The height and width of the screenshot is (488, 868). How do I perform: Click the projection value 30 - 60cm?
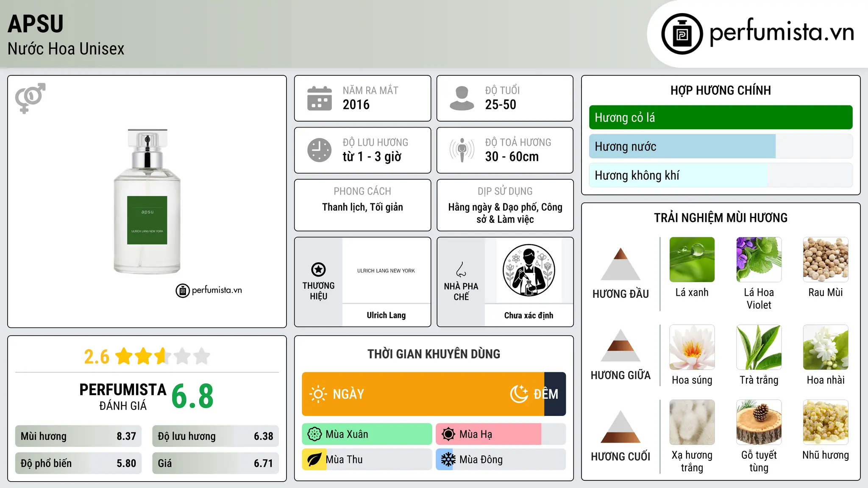512,157
